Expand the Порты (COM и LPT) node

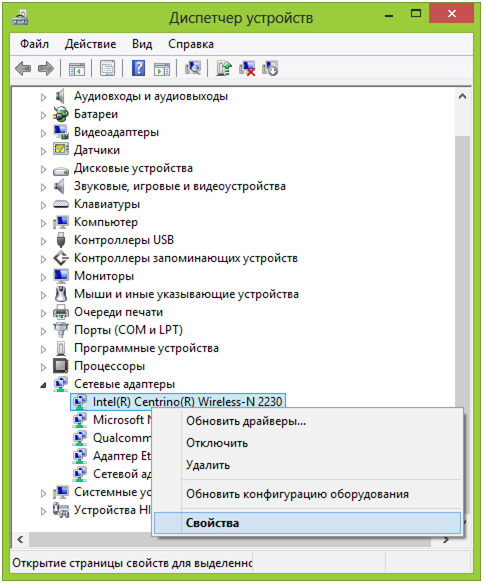(x=44, y=331)
